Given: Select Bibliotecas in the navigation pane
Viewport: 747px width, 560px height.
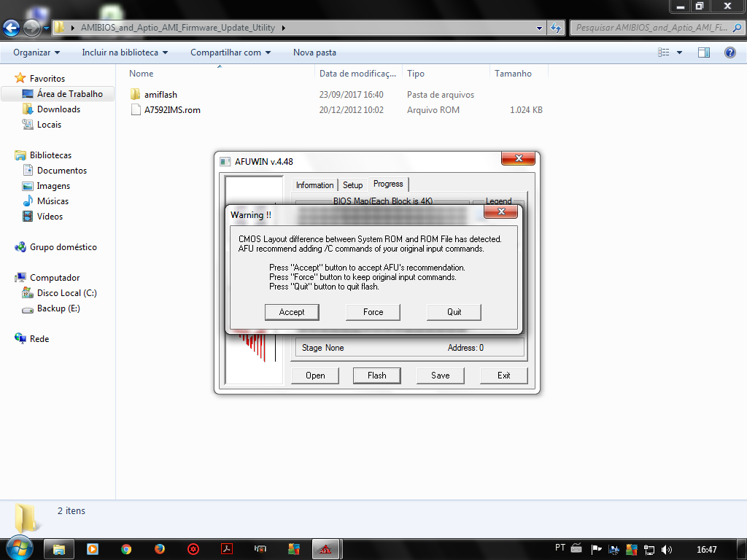Looking at the screenshot, I should 50,155.
